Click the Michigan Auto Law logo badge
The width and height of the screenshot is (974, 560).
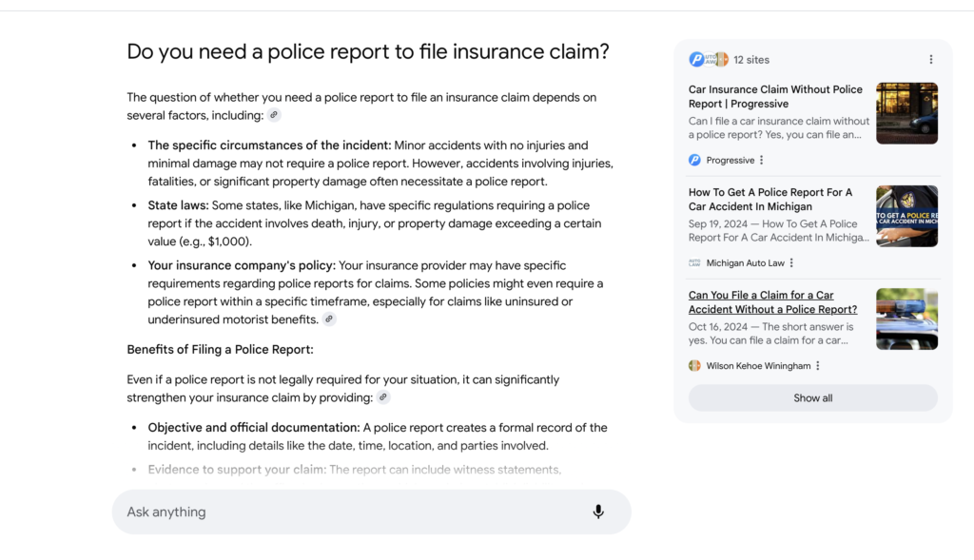pyautogui.click(x=694, y=261)
